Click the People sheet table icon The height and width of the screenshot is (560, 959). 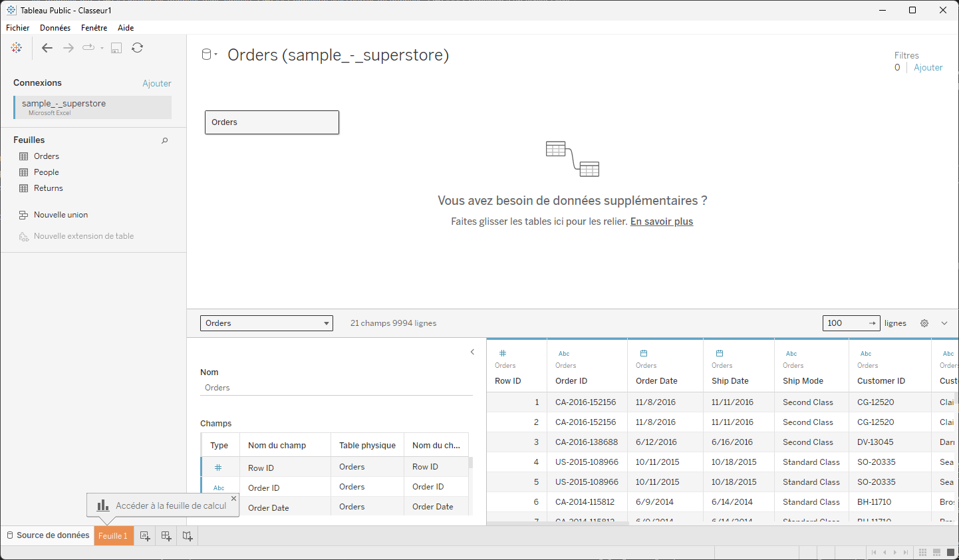pyautogui.click(x=24, y=172)
